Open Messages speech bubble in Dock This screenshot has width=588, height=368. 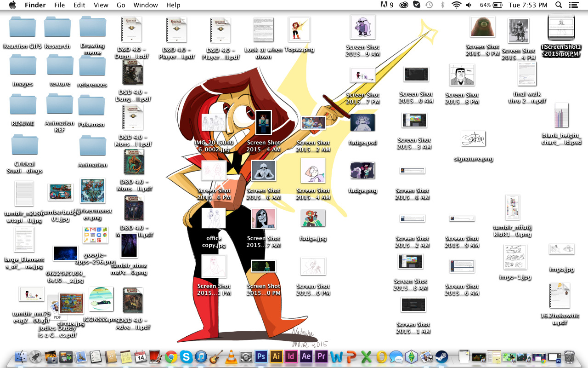click(x=396, y=356)
